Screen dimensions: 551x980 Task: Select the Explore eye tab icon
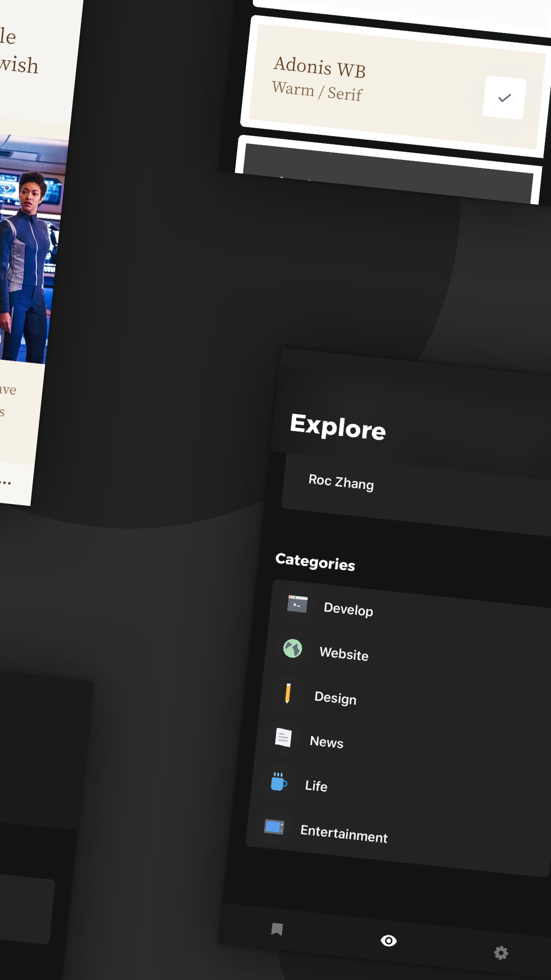(x=389, y=940)
